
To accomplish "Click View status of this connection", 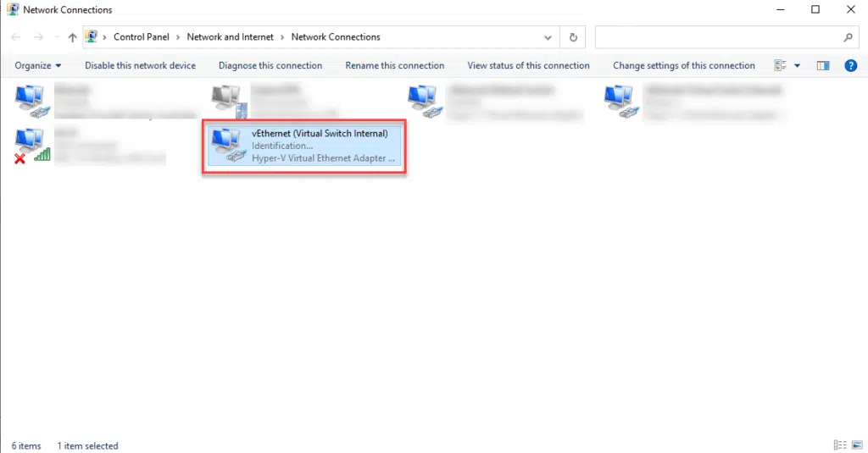I will click(528, 65).
